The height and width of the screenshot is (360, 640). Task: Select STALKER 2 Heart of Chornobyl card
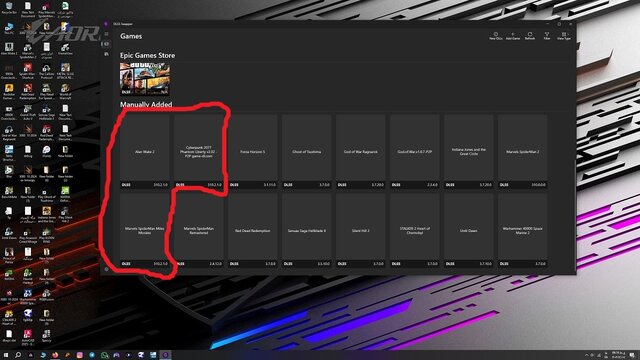click(415, 230)
